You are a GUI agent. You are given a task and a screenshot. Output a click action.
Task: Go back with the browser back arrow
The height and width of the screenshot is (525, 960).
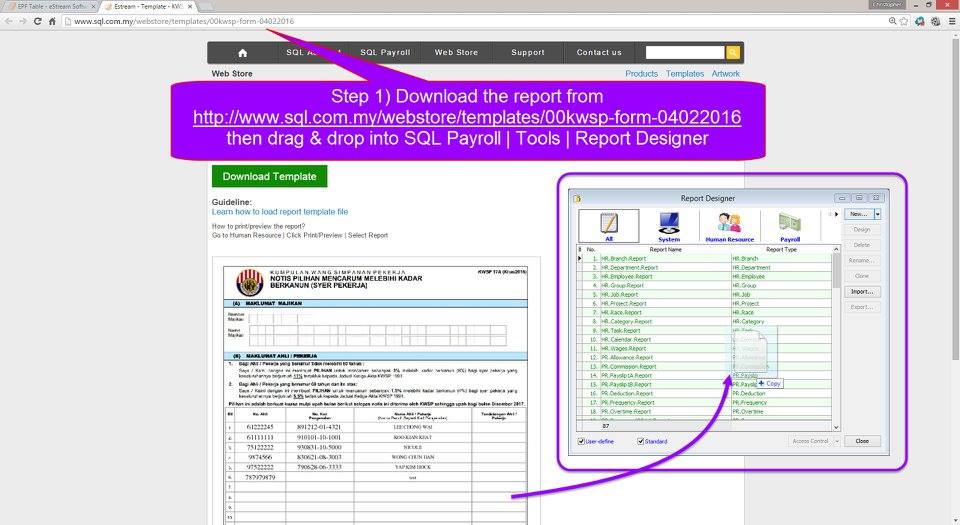pos(9,21)
